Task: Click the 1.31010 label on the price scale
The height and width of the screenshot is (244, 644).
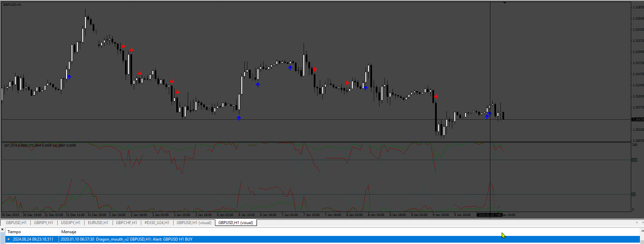Action: point(638,96)
